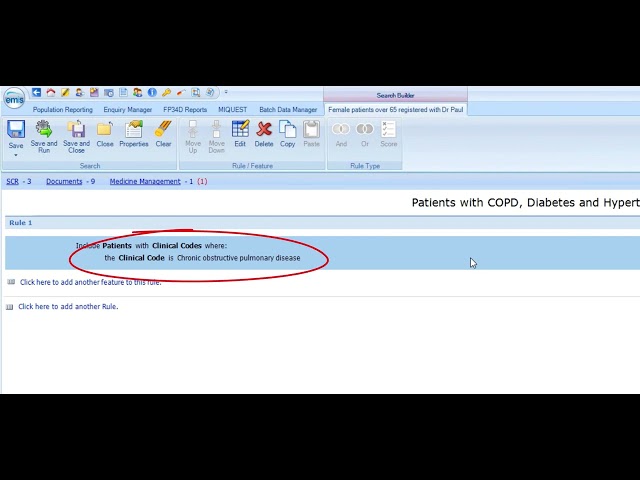Open the SCR link

point(13,181)
